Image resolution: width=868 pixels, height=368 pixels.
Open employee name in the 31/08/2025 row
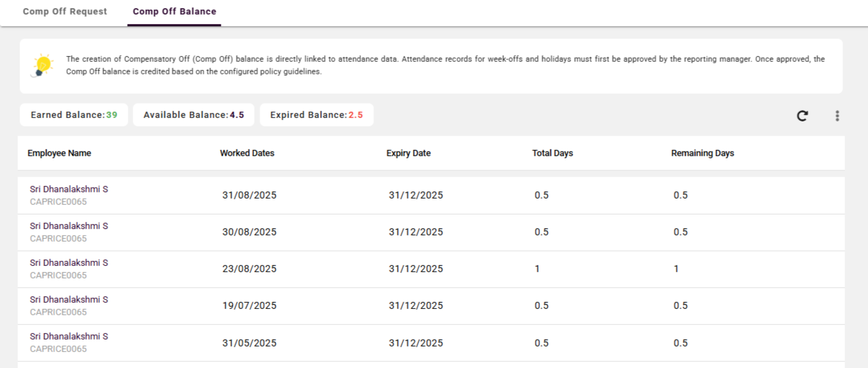click(x=69, y=190)
